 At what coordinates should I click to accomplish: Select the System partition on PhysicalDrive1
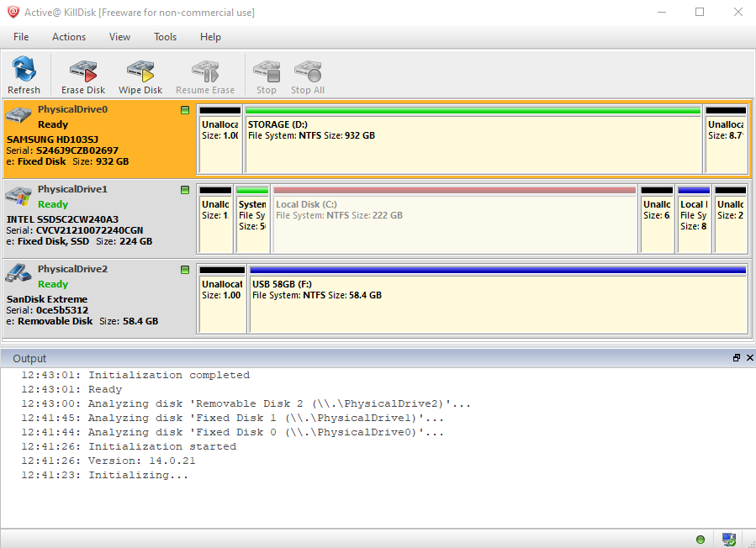252,219
